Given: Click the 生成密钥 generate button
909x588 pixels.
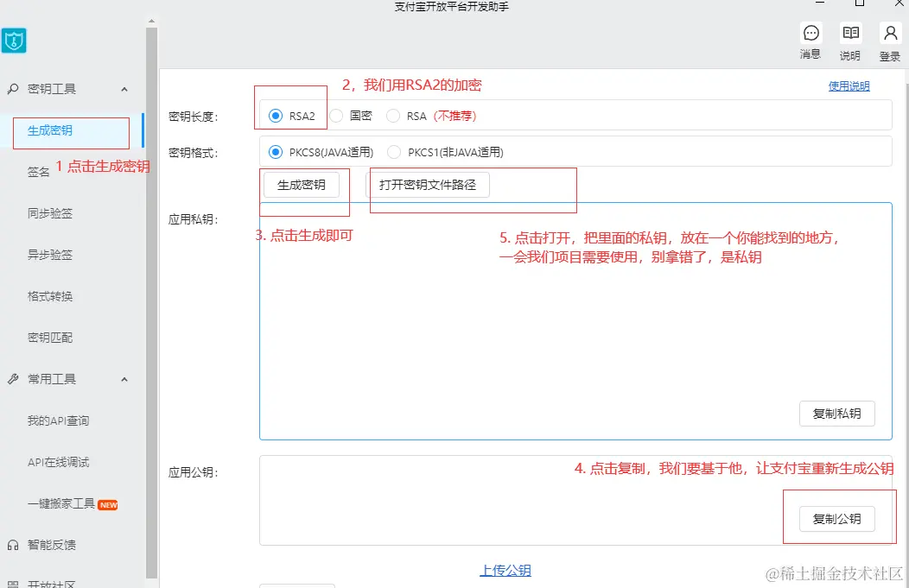Looking at the screenshot, I should [302, 185].
